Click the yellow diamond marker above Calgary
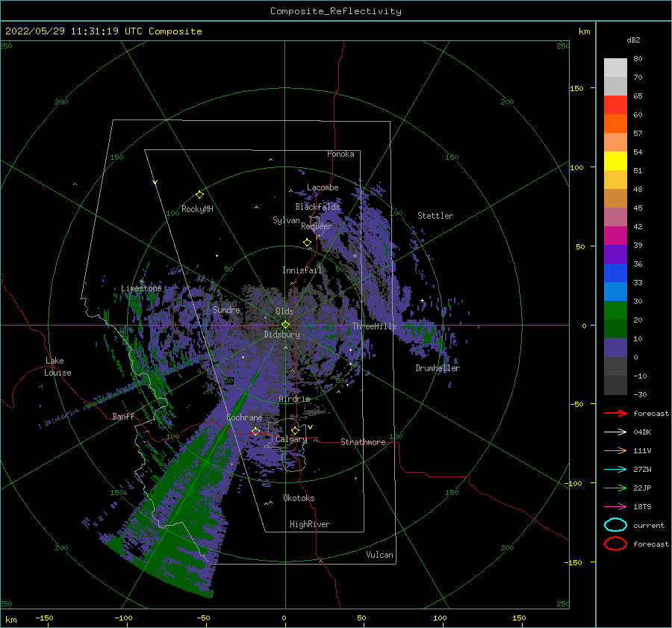The width and height of the screenshot is (672, 628). tap(295, 430)
